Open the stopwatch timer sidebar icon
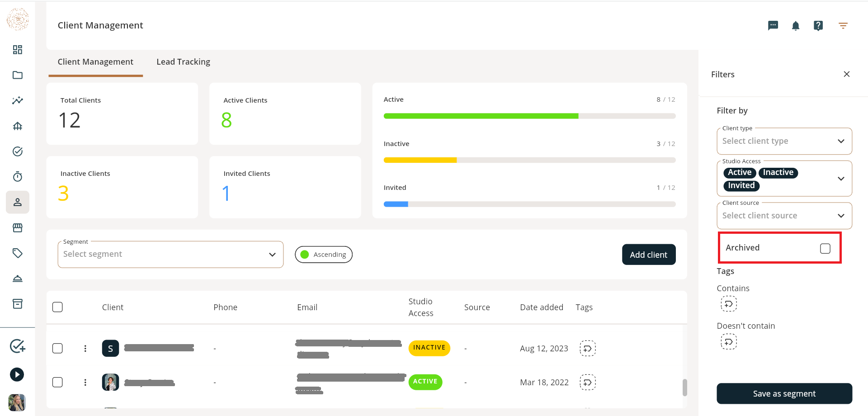This screenshot has height=416, width=868. pyautogui.click(x=18, y=177)
